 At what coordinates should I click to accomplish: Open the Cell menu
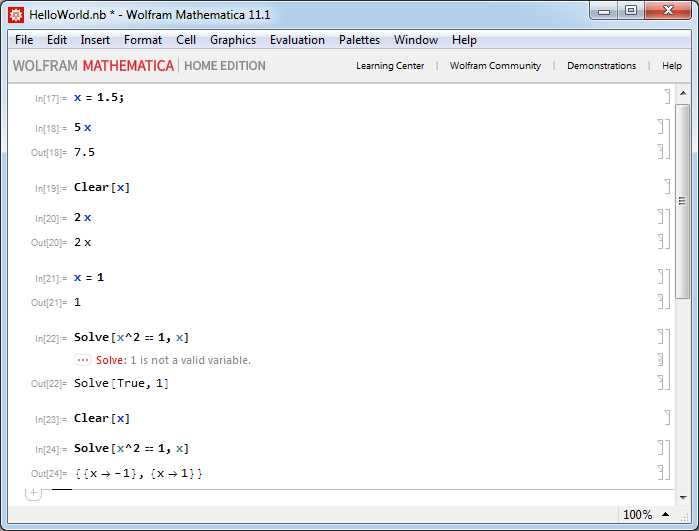[x=186, y=40]
